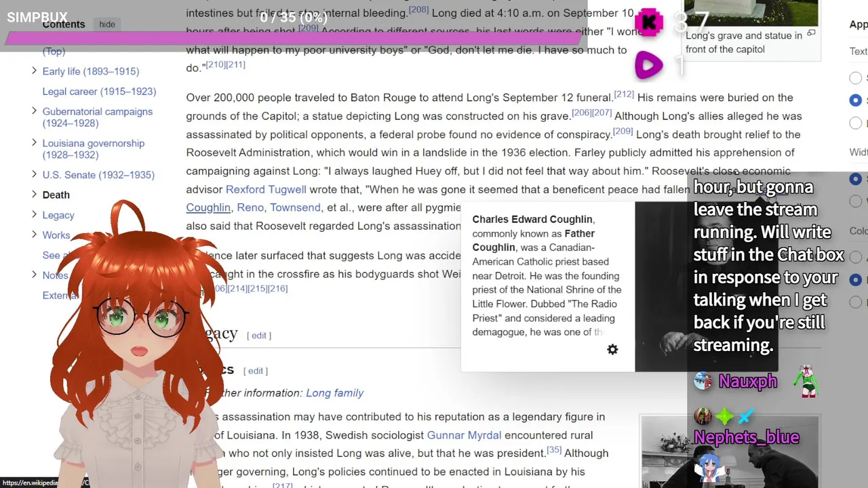The width and height of the screenshot is (868, 488).
Task: Open the Coughlin link
Action: 208,207
